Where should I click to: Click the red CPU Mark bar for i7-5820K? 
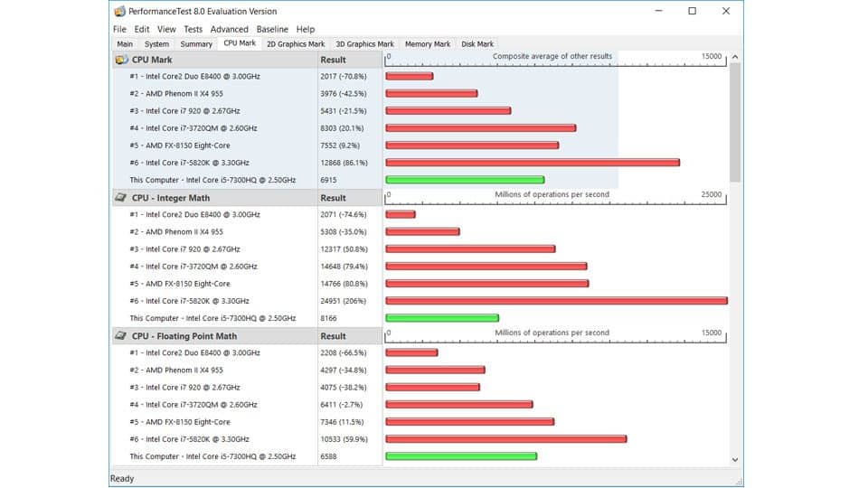click(533, 163)
